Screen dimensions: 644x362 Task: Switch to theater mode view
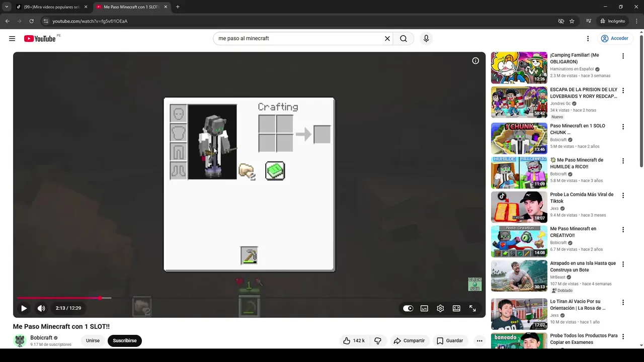point(456,309)
